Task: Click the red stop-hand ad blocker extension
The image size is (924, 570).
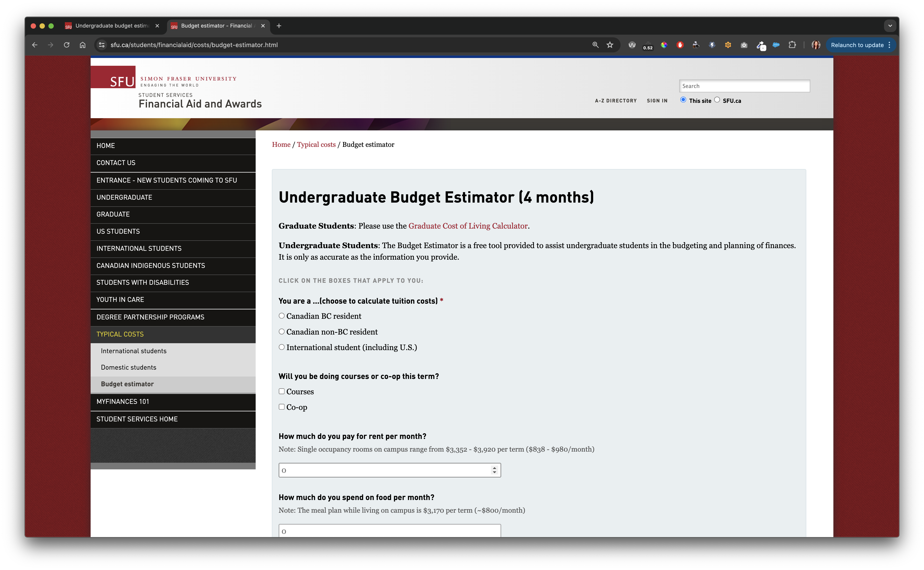Action: (x=680, y=45)
